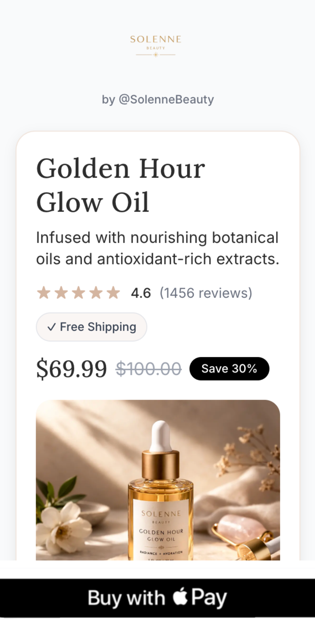The image size is (315, 644).
Task: Click the Free Shipping checkmark icon
Action: (x=51, y=327)
